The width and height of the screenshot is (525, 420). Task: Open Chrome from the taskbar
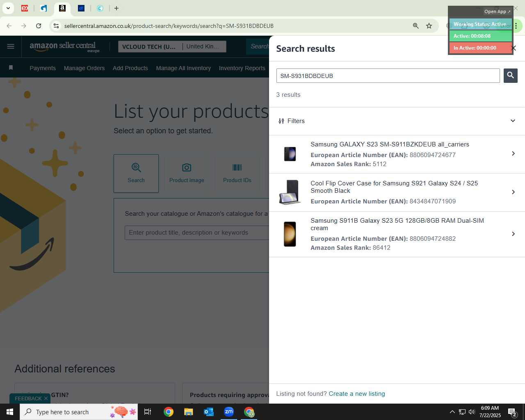click(169, 412)
